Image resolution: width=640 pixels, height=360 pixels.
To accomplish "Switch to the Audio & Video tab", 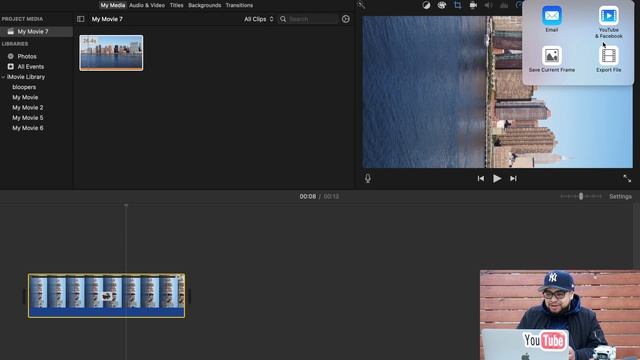I will click(147, 5).
